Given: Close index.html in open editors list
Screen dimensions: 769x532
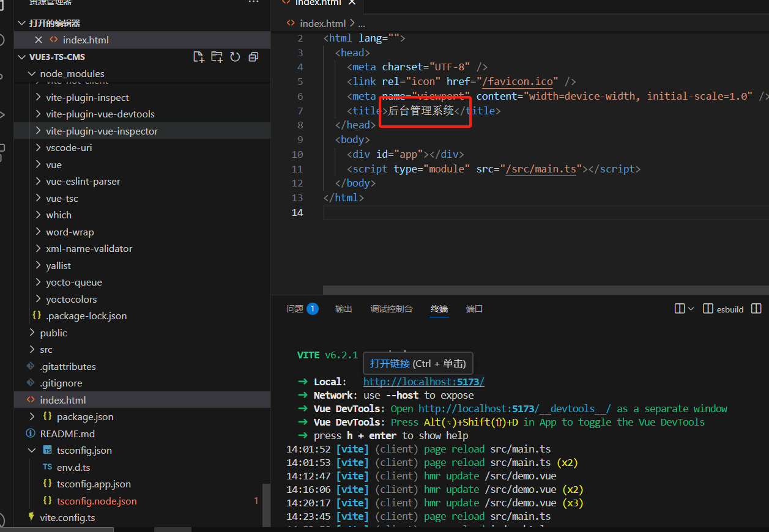Looking at the screenshot, I should pos(39,40).
